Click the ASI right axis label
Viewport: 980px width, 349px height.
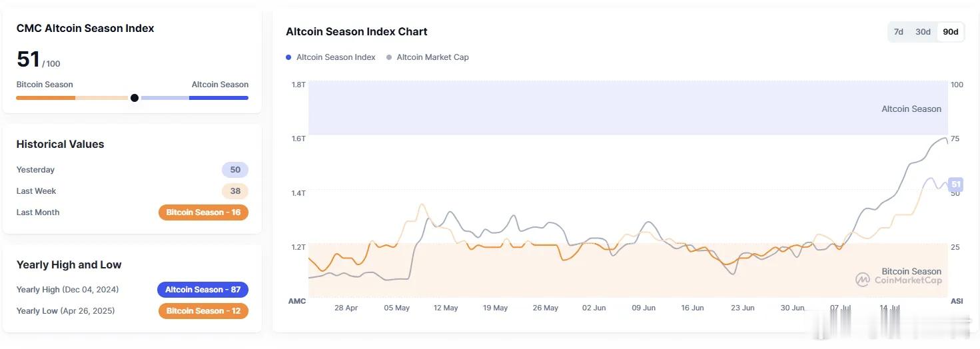point(957,301)
